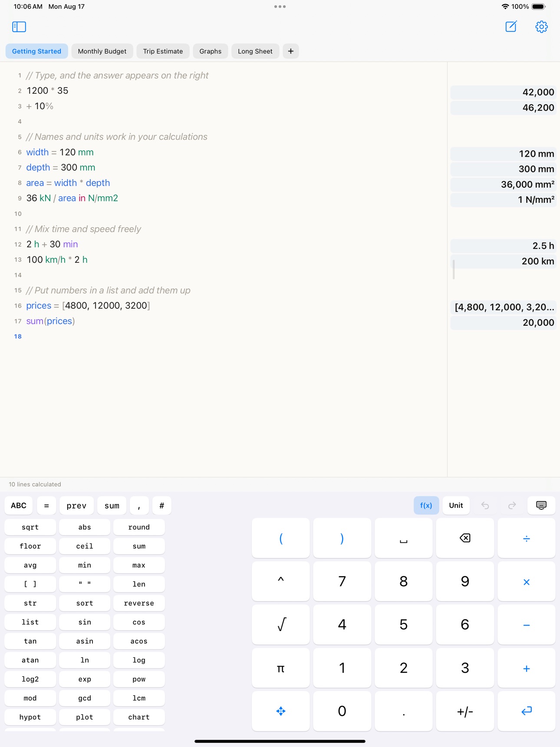The image size is (560, 747).
Task: Tap the multiply operator key
Action: (527, 582)
